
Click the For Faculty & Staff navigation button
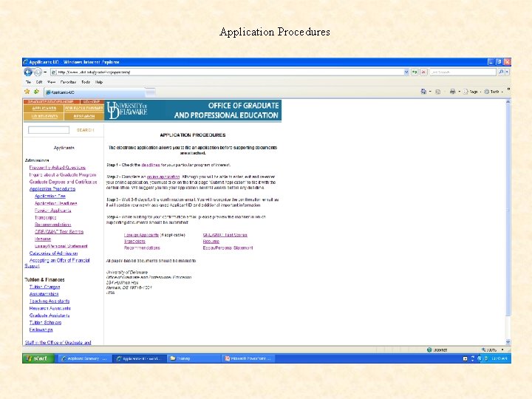coord(83,108)
